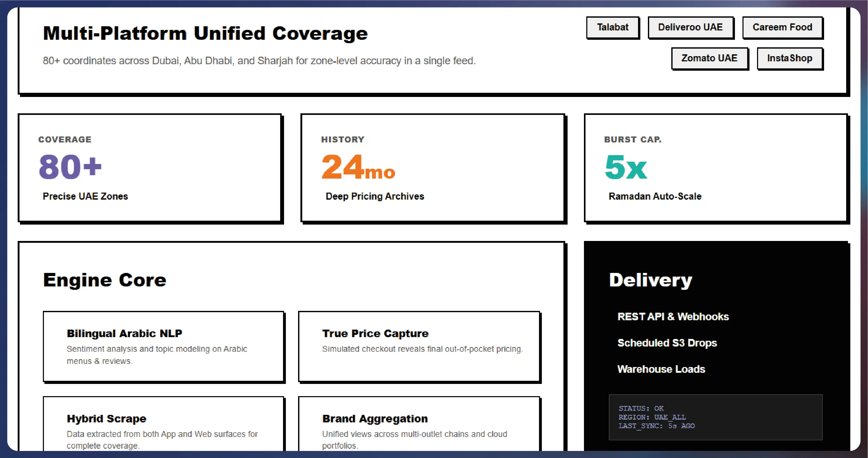Select the Bilingual Arabic NLP card

click(163, 346)
